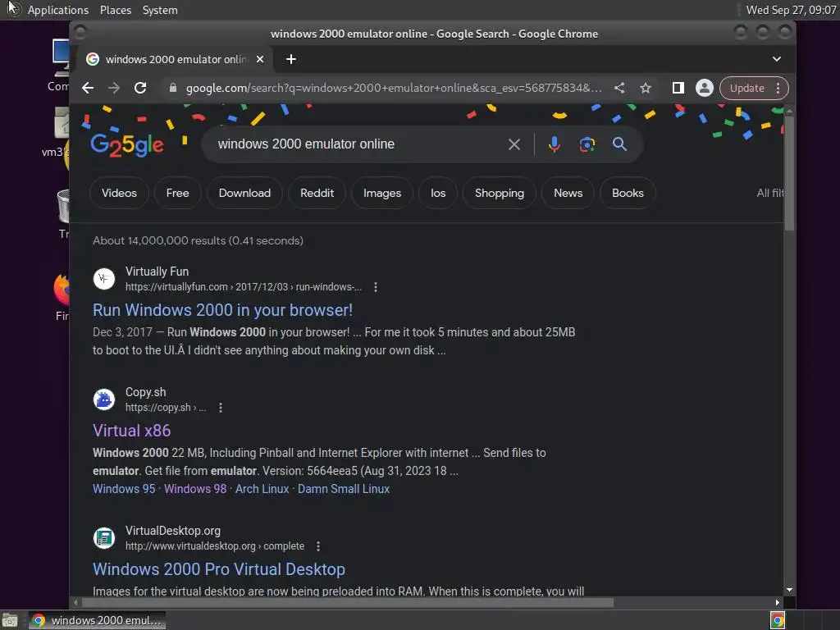
Task: Click the virtuallyfun.com URL breadcrumb
Action: pos(244,287)
